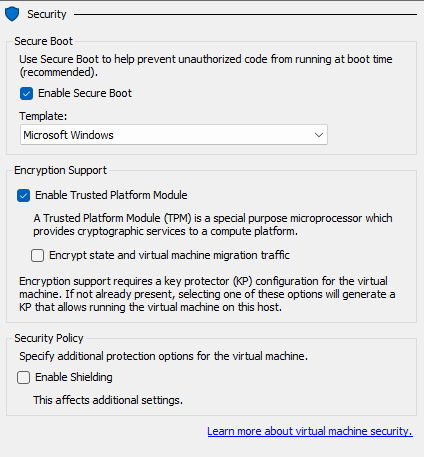The image size is (424, 457).
Task: Click the Security Policy group title
Action: click(49, 338)
